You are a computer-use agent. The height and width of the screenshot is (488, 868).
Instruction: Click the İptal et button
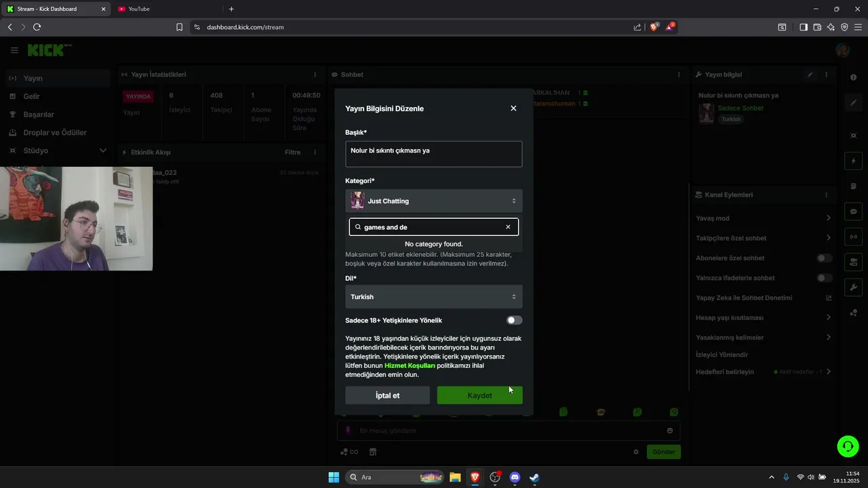point(387,395)
